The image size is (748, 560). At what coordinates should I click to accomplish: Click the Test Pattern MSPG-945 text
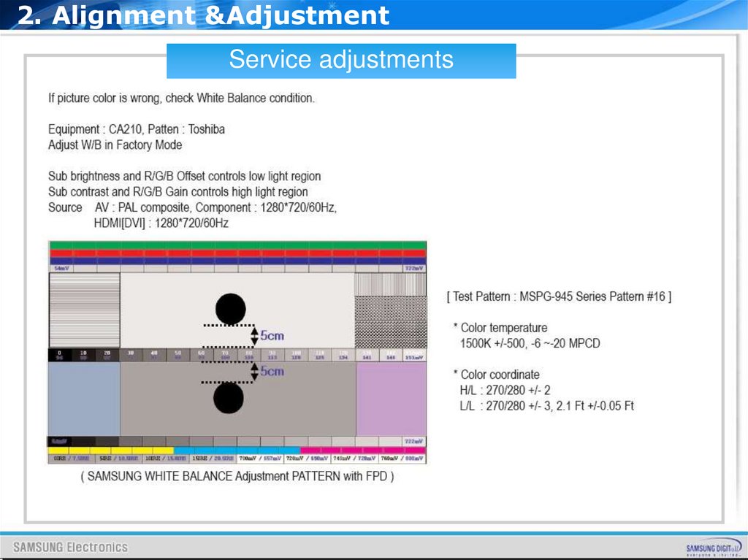point(559,296)
